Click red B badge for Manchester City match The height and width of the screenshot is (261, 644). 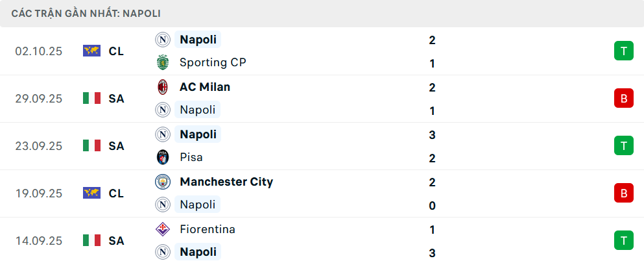(623, 193)
